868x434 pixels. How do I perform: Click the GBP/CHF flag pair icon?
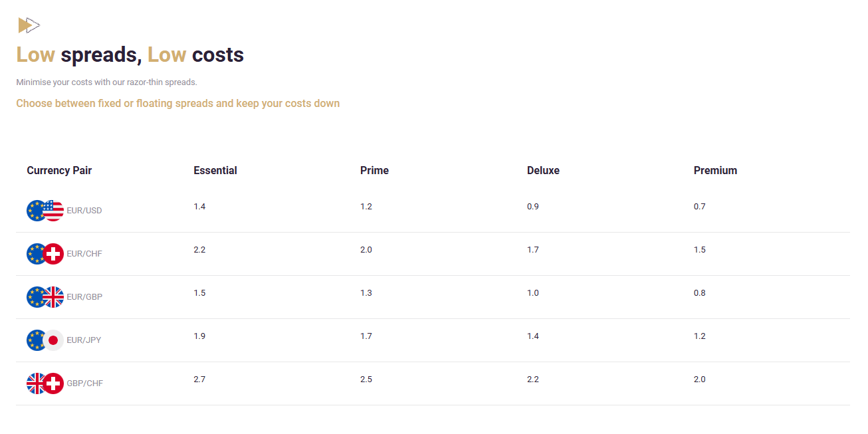pos(45,383)
